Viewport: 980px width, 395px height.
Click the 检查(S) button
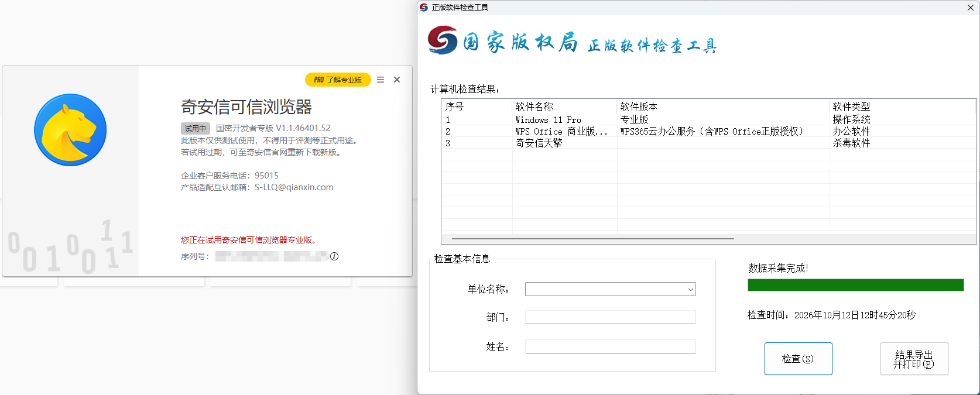coord(798,359)
